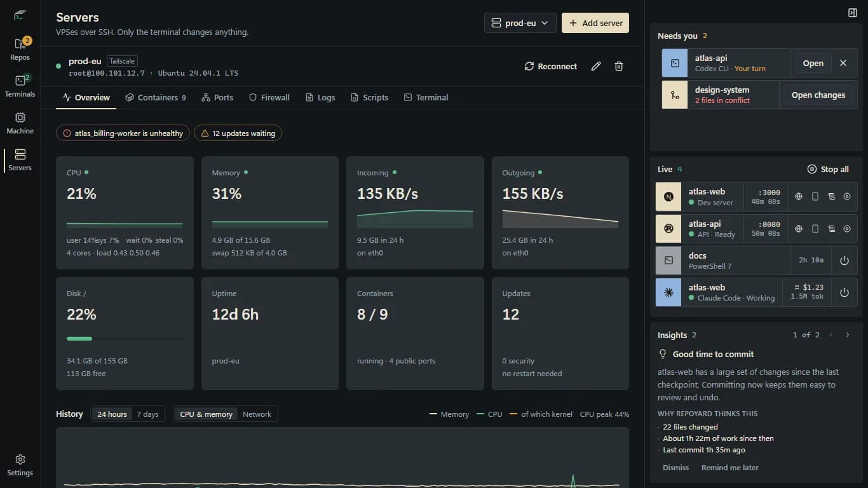Screen dimensions: 868x488
Task: Power off the atlas-web Claude Code session
Action: tap(844, 292)
